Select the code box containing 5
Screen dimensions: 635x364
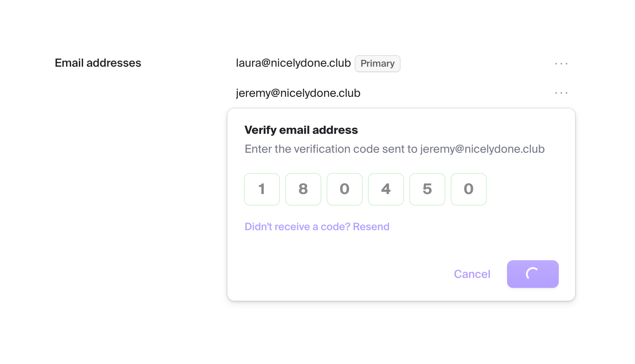pyautogui.click(x=427, y=189)
